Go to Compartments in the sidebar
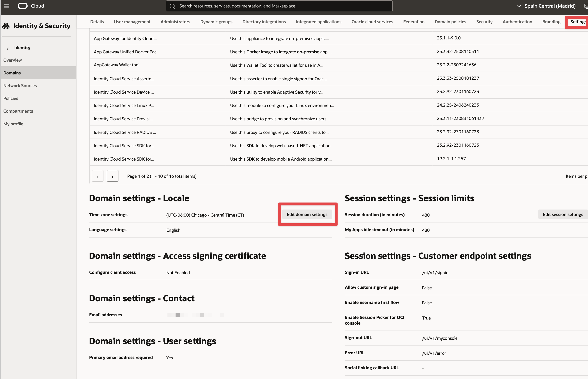Viewport: 588px width, 379px height. [x=18, y=111]
